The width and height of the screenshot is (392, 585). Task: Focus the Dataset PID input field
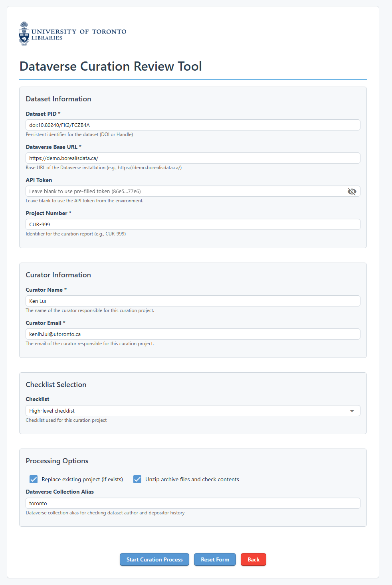(x=193, y=125)
